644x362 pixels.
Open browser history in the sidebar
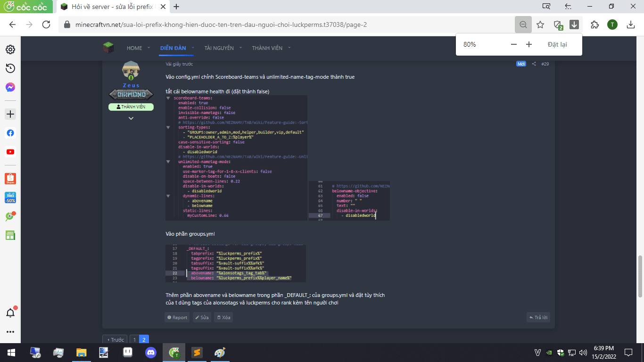point(10,69)
